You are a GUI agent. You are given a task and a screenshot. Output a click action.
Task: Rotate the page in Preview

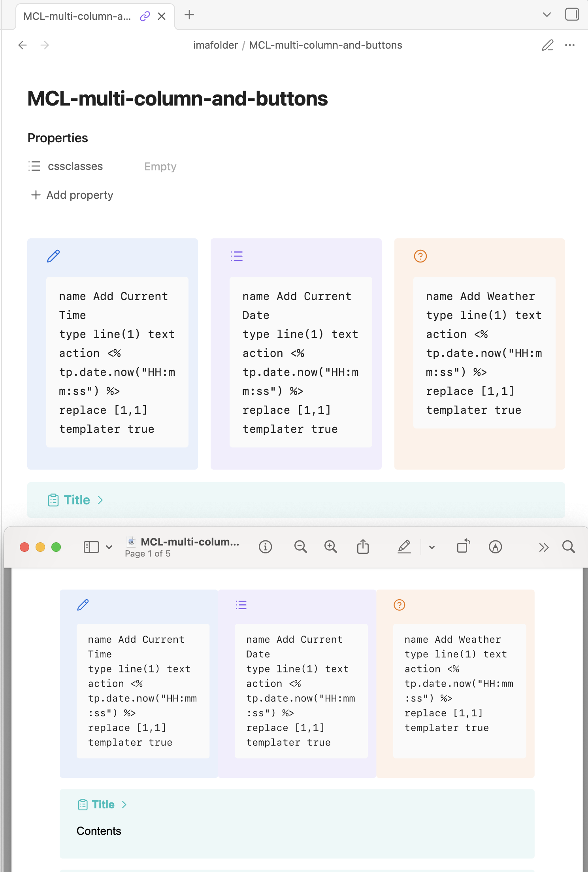pos(463,547)
